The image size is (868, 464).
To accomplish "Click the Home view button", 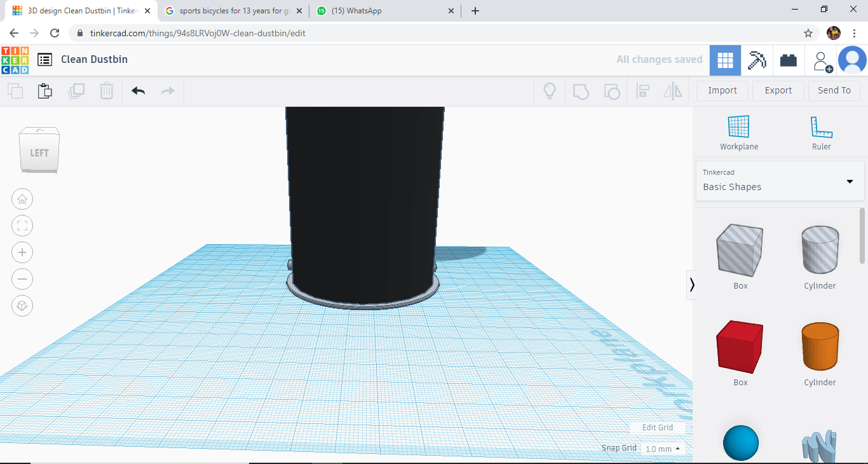I will tap(22, 199).
